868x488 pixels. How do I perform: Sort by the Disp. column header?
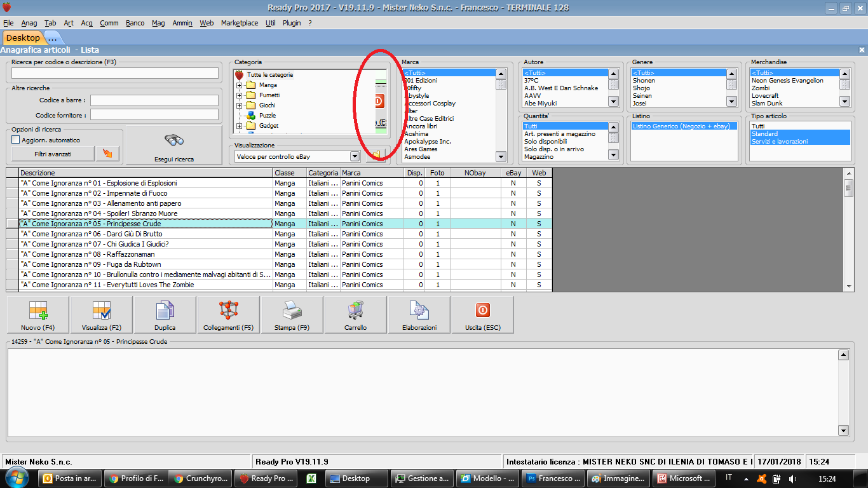(x=414, y=173)
